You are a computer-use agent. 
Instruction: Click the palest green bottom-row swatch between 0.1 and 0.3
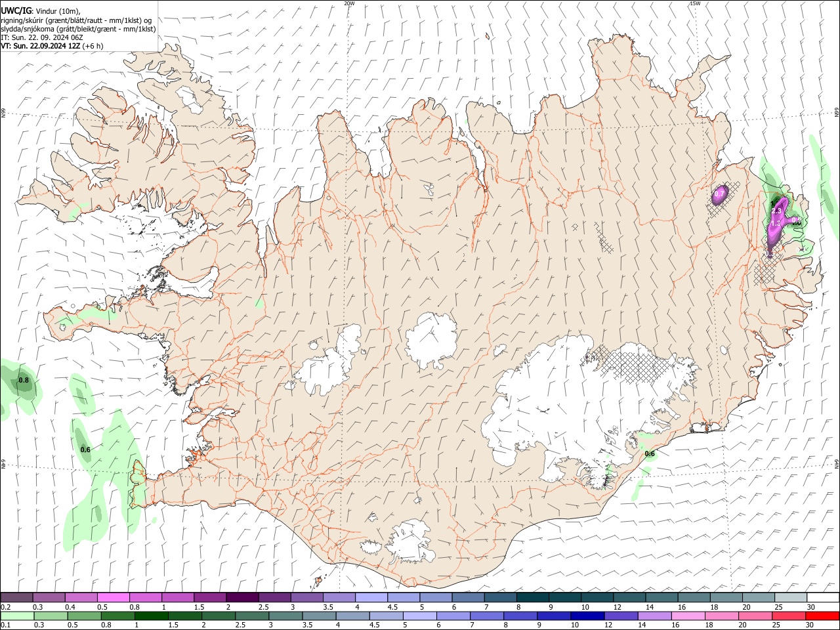click(x=18, y=616)
